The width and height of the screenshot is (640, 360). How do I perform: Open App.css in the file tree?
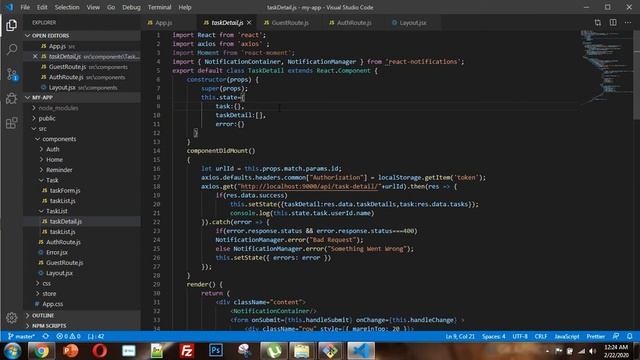(x=53, y=304)
